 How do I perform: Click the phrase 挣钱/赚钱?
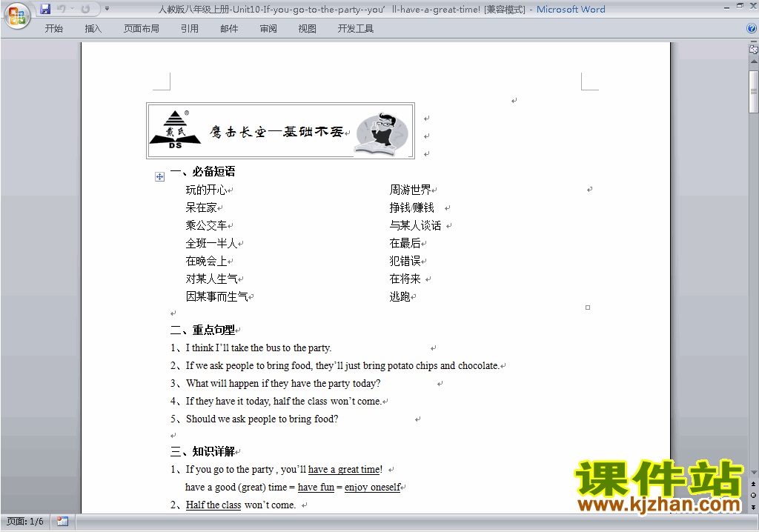(x=412, y=207)
